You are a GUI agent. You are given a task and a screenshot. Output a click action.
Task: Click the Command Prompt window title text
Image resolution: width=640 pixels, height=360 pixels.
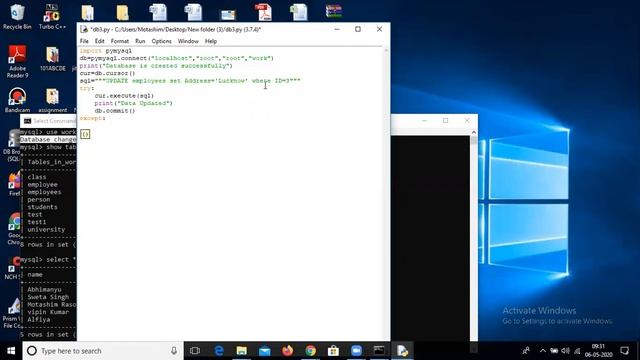(54, 121)
